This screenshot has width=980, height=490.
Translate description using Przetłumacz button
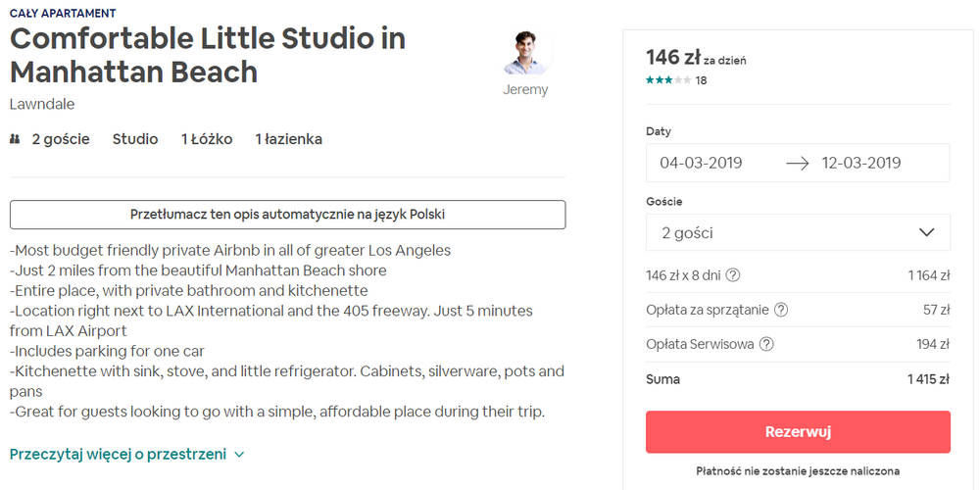pos(287,215)
